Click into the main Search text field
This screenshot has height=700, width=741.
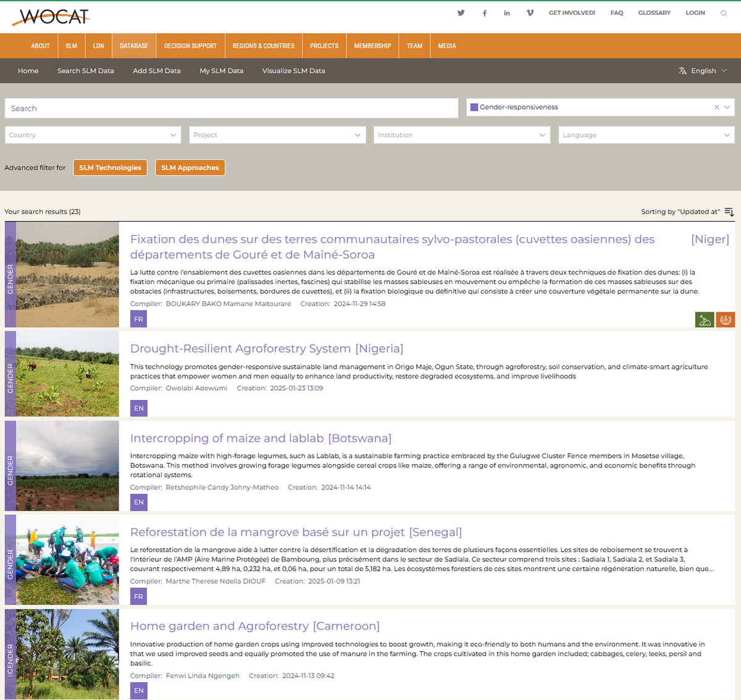231,109
